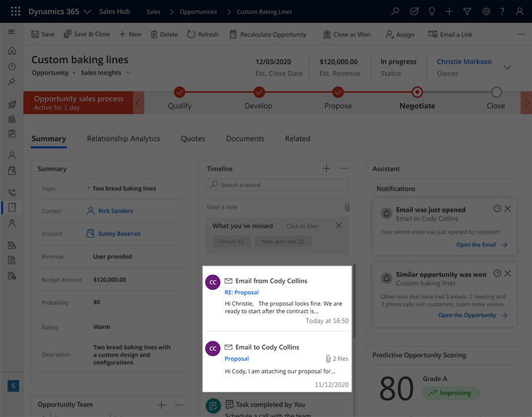The image size is (532, 417).
Task: Click Save in the command bar
Action: (x=42, y=34)
